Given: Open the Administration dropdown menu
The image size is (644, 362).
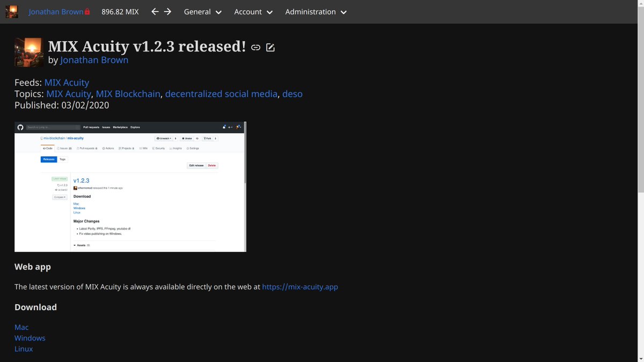Looking at the screenshot, I should tap(316, 12).
